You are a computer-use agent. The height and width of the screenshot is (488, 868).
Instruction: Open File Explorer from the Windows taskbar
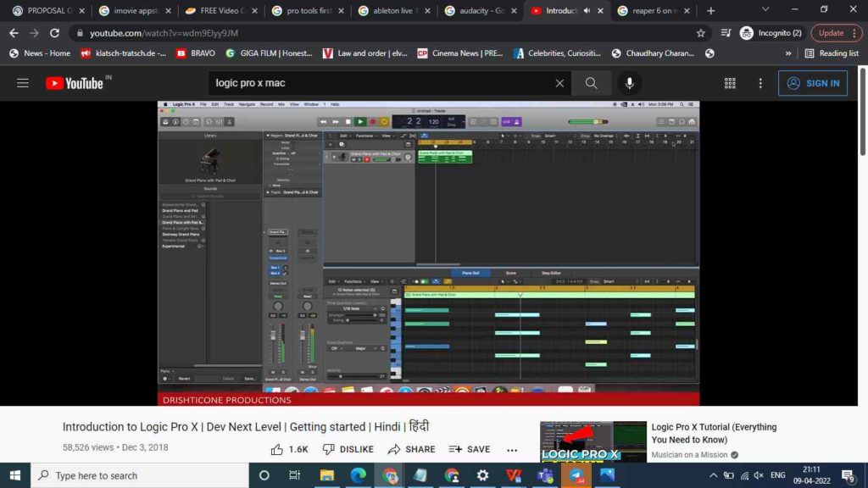326,475
